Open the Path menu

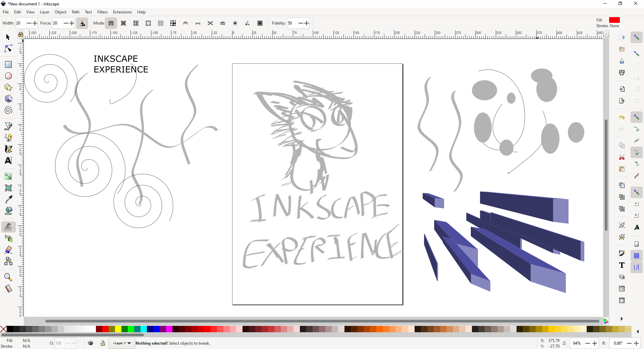(x=75, y=12)
